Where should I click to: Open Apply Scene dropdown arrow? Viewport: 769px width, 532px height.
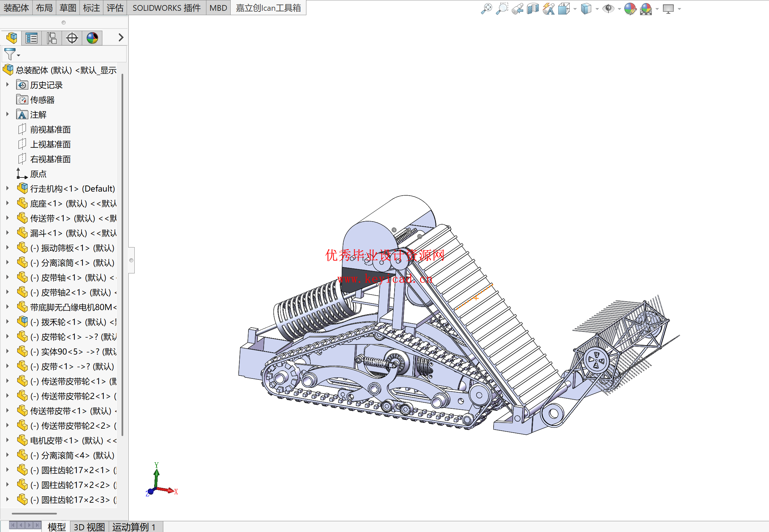(x=657, y=9)
